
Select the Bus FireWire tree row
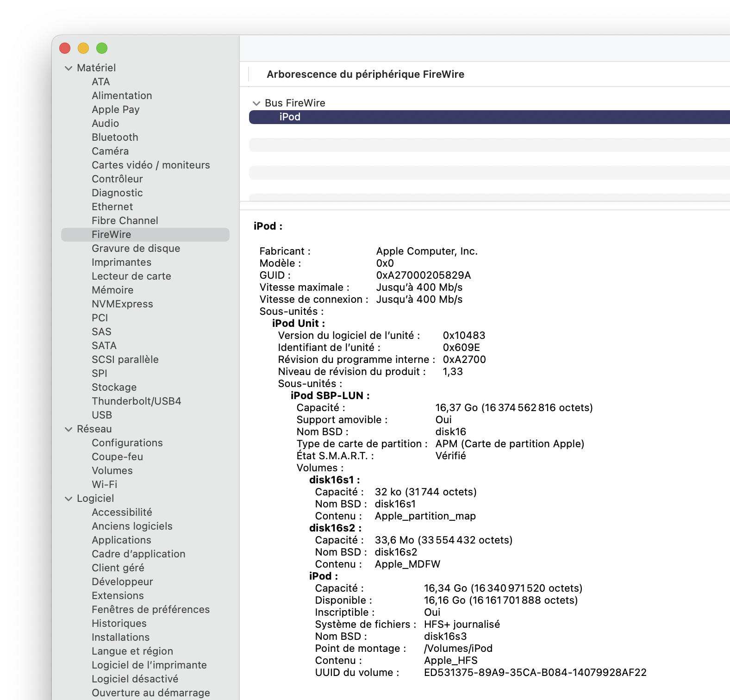(x=295, y=103)
